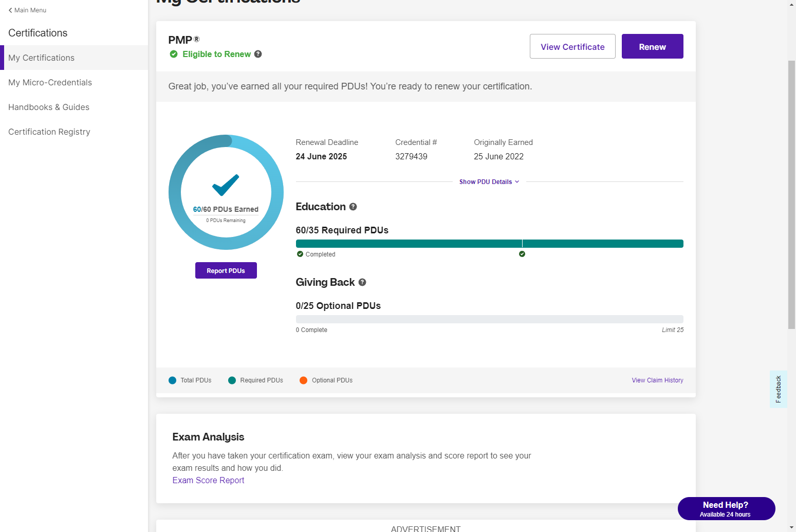Click the green Eligible to Renew checkmark

click(x=174, y=54)
